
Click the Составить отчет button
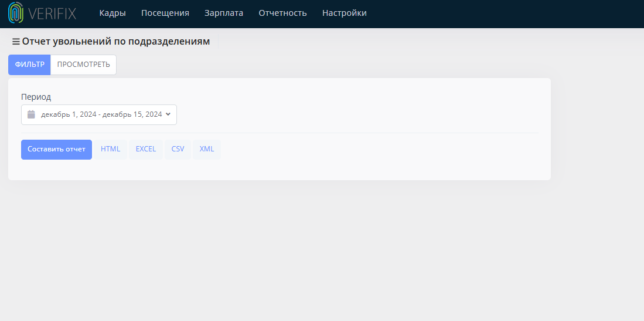(x=56, y=149)
